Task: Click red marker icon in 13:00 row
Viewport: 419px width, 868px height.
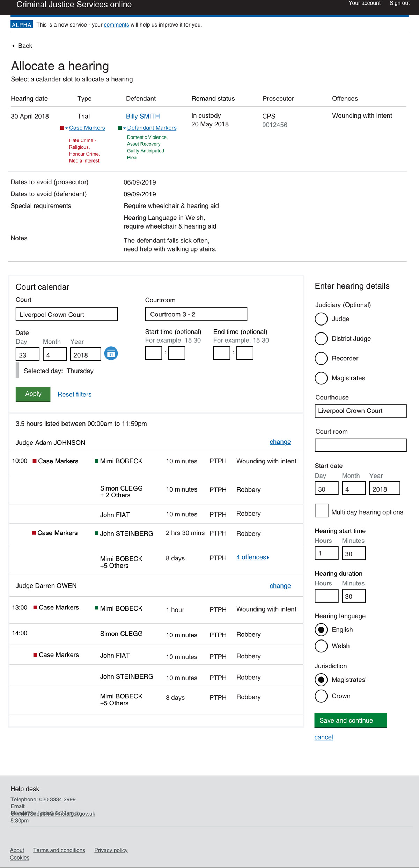Action: [x=35, y=607]
